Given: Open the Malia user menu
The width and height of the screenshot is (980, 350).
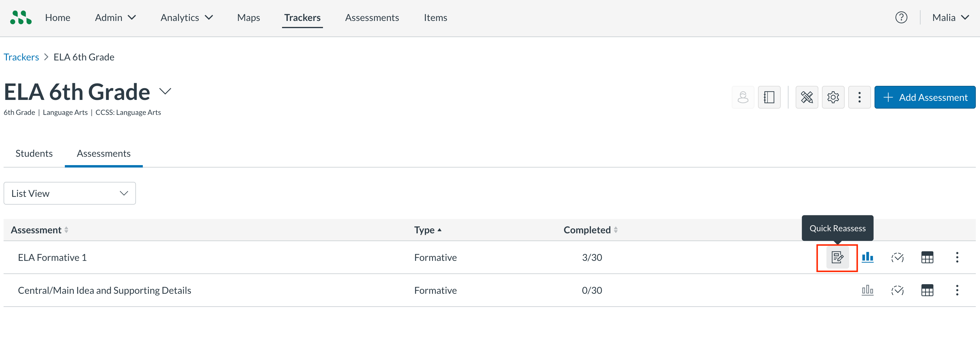Looking at the screenshot, I should pos(950,18).
